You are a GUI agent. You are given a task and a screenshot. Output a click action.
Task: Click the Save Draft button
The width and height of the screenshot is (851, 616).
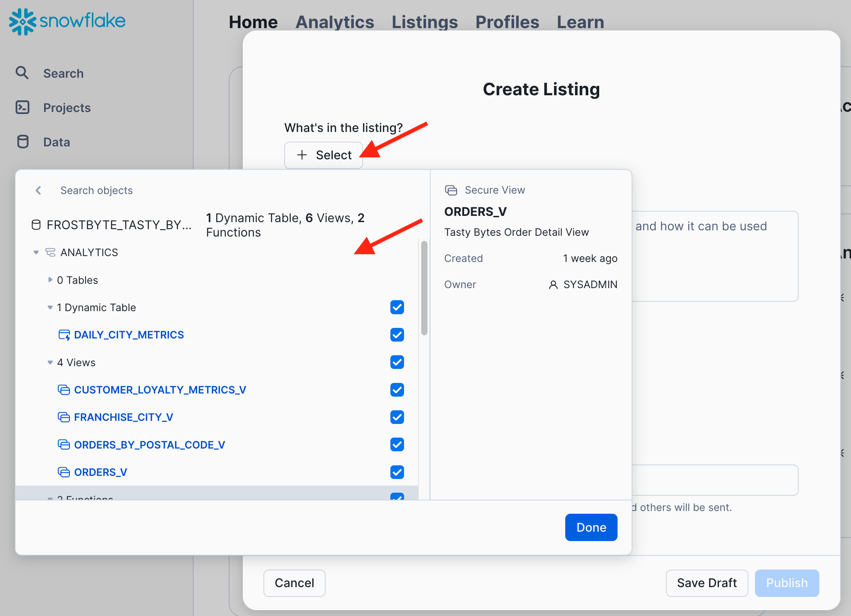point(707,583)
